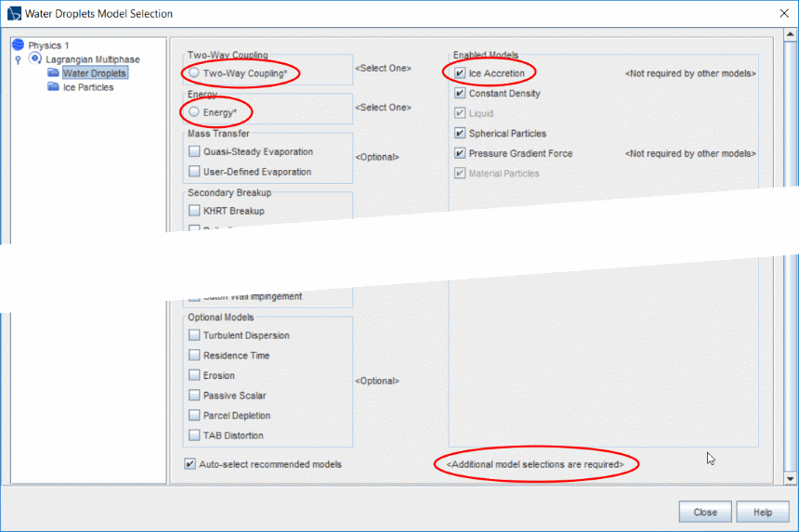
Task: Toggle Auto-select recommended models
Action: [x=190, y=464]
